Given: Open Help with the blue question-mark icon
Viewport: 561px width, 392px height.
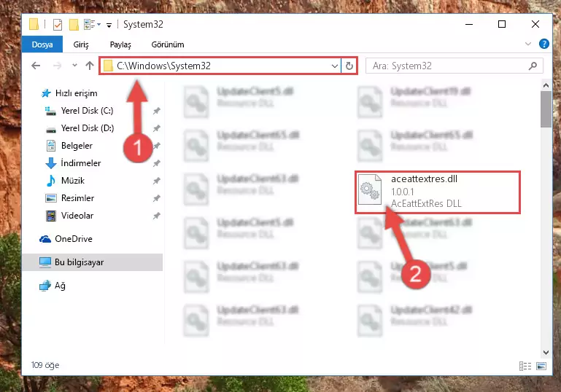Looking at the screenshot, I should click(x=543, y=44).
